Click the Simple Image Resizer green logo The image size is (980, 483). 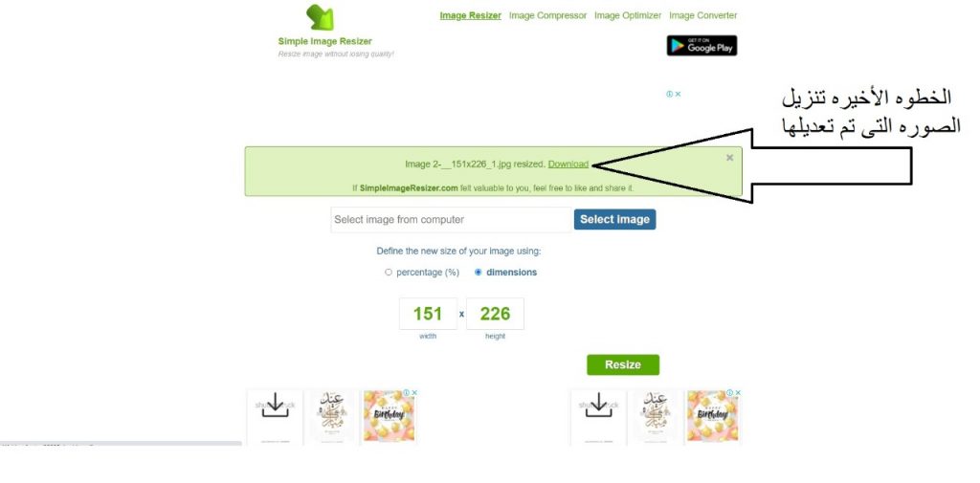[320, 17]
